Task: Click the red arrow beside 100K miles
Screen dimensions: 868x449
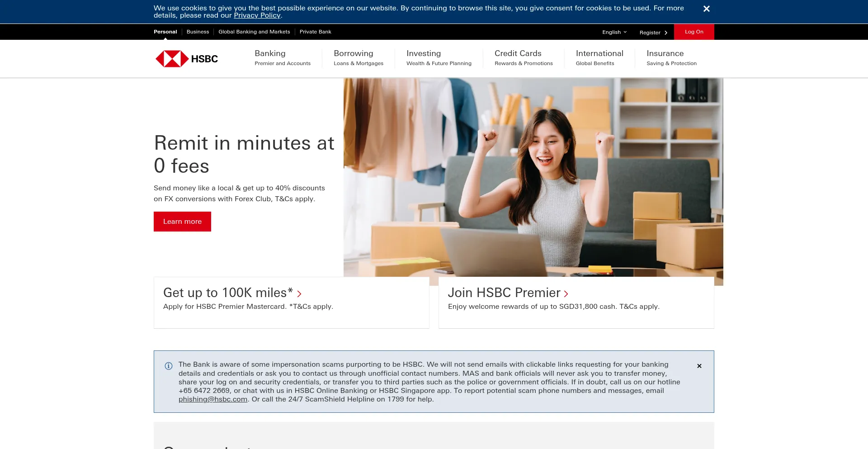Action: click(299, 294)
